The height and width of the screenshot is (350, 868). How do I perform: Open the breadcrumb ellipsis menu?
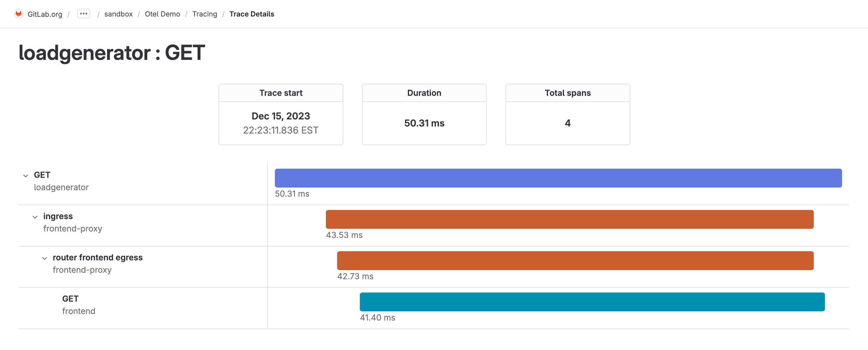83,14
